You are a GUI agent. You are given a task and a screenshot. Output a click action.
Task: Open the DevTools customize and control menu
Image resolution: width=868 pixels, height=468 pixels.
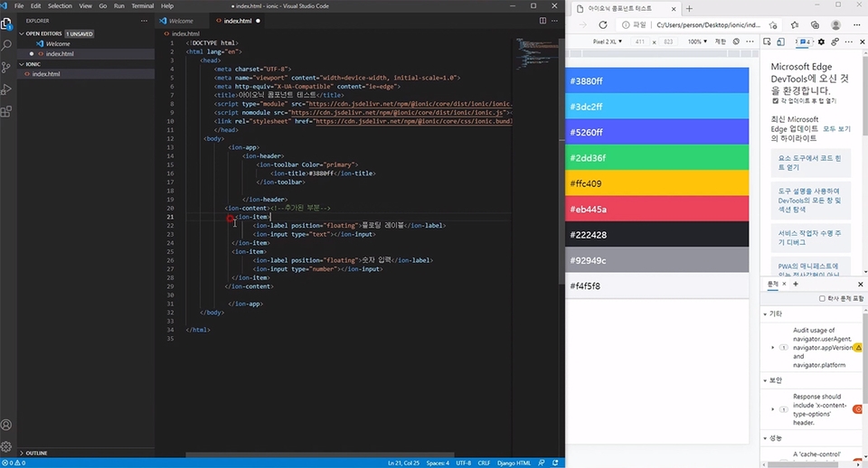click(849, 42)
